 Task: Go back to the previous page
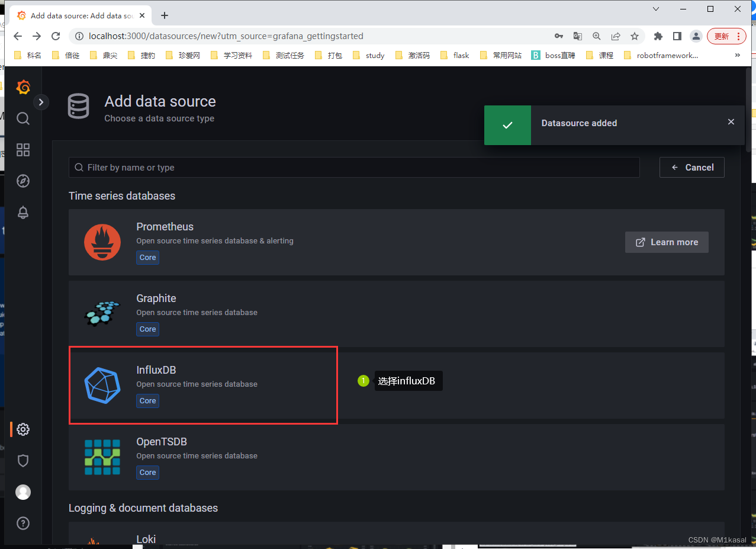point(18,36)
